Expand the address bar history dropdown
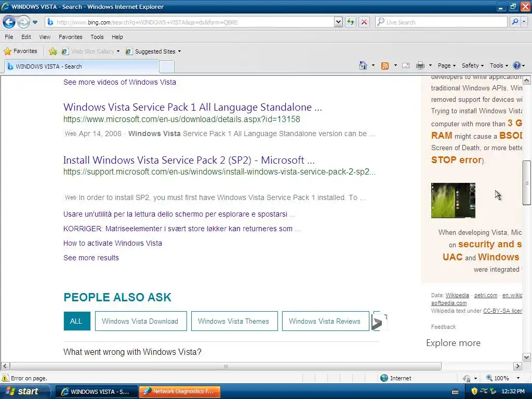Viewport: 532px width, 399px height. point(338,22)
